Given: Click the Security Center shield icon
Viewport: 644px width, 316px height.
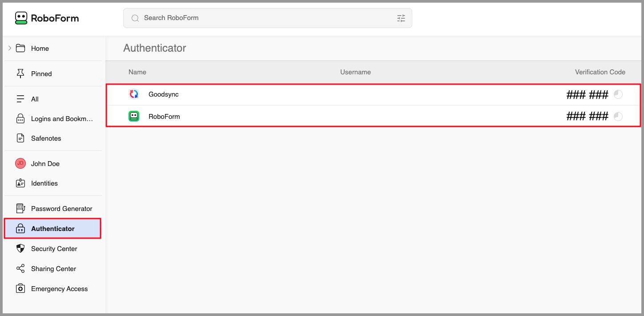Looking at the screenshot, I should [20, 248].
